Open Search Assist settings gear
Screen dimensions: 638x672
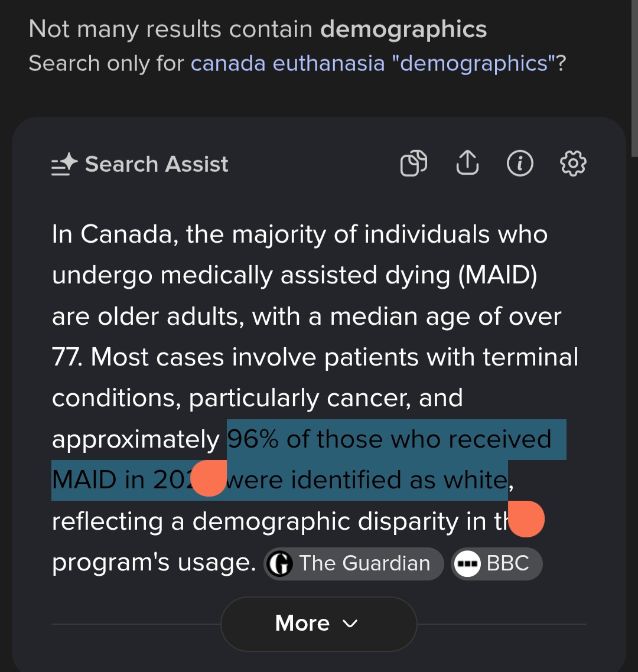pyautogui.click(x=573, y=164)
